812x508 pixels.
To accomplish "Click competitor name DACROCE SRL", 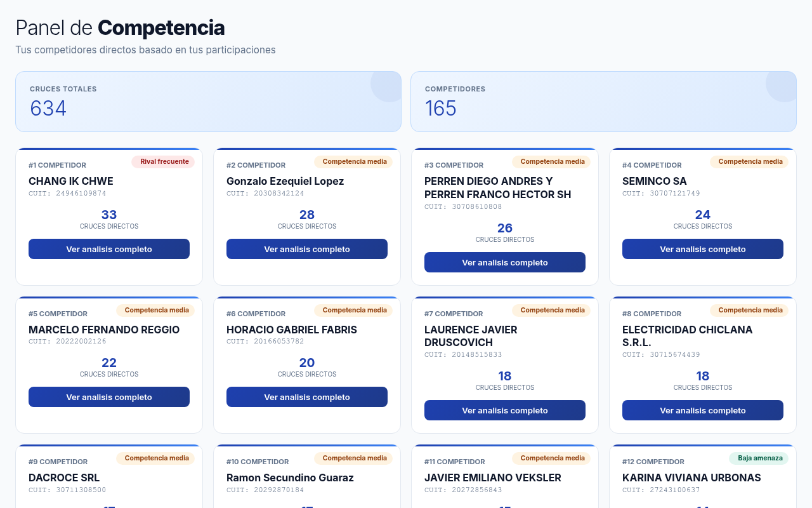I will [x=63, y=478].
